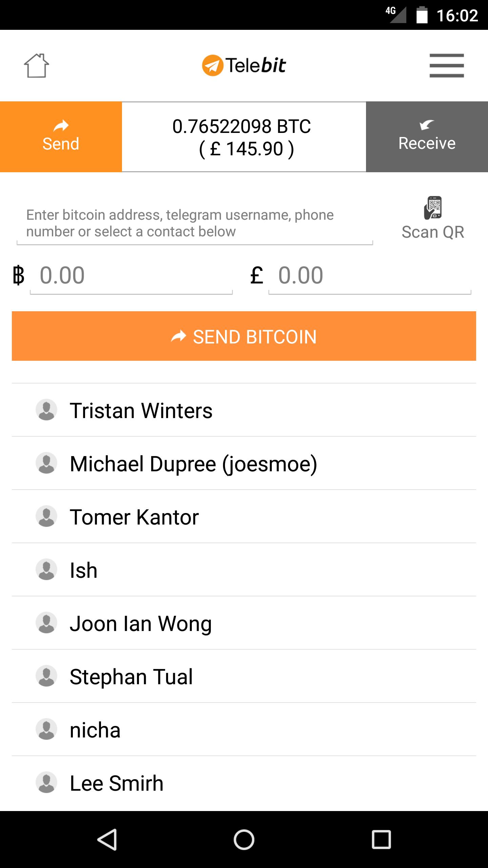Choose Joon Ian Wong as recipient
This screenshot has height=868, width=488.
pyautogui.click(x=141, y=623)
